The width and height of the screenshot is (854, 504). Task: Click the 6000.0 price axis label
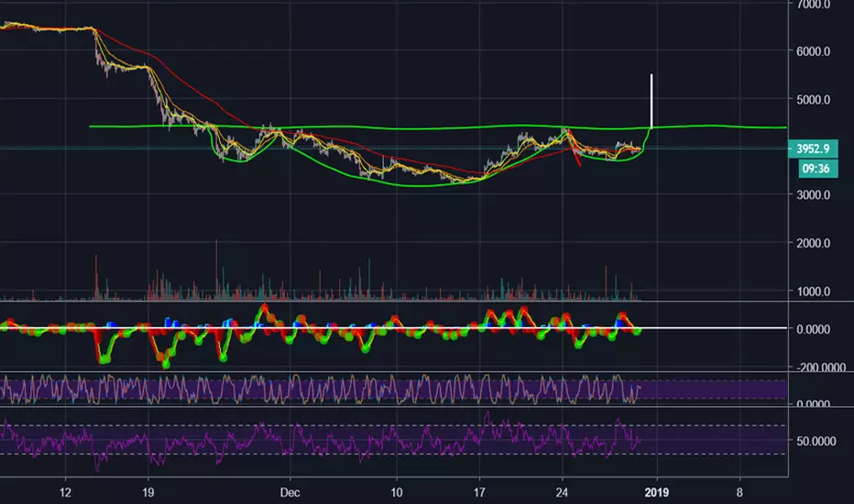click(x=813, y=51)
